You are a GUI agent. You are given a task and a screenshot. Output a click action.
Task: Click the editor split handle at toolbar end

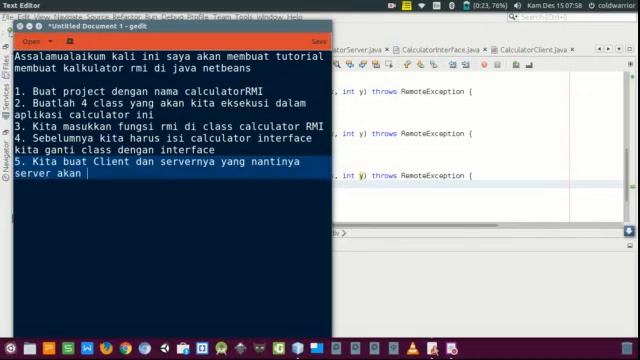click(x=630, y=64)
